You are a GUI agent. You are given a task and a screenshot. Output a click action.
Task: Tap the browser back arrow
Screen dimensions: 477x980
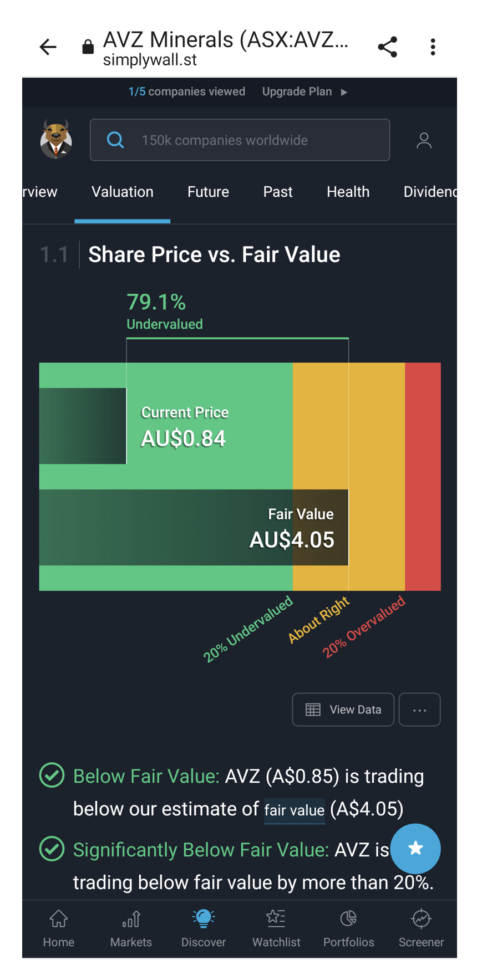coord(48,47)
